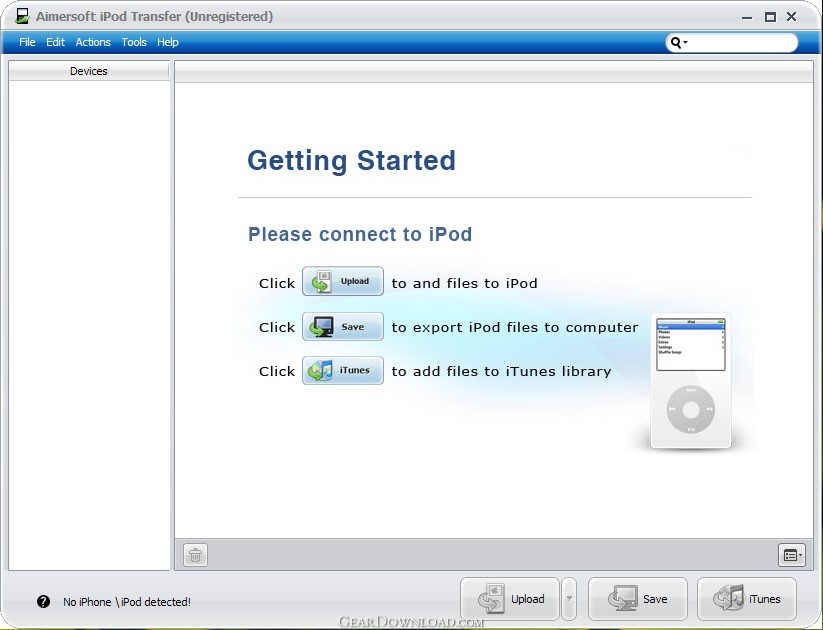823x630 pixels.
Task: Click 'to add files to iTunes library' text
Action: (501, 371)
